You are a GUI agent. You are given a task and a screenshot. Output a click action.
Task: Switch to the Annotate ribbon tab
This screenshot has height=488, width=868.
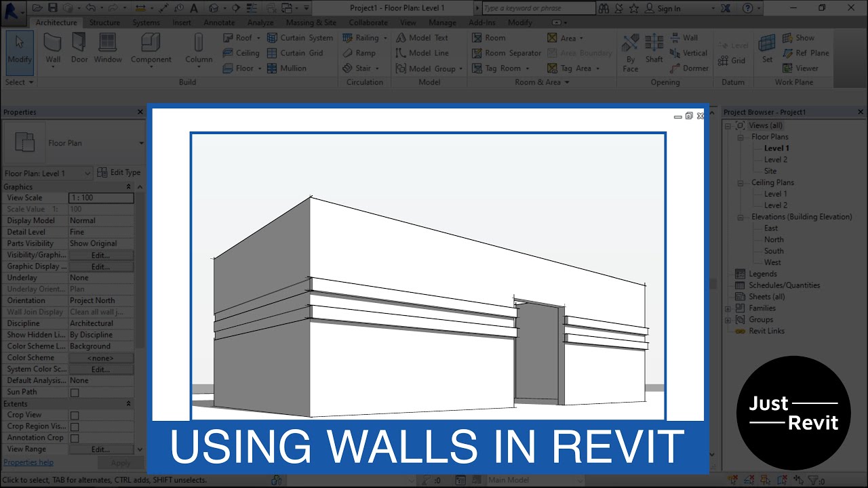(219, 22)
